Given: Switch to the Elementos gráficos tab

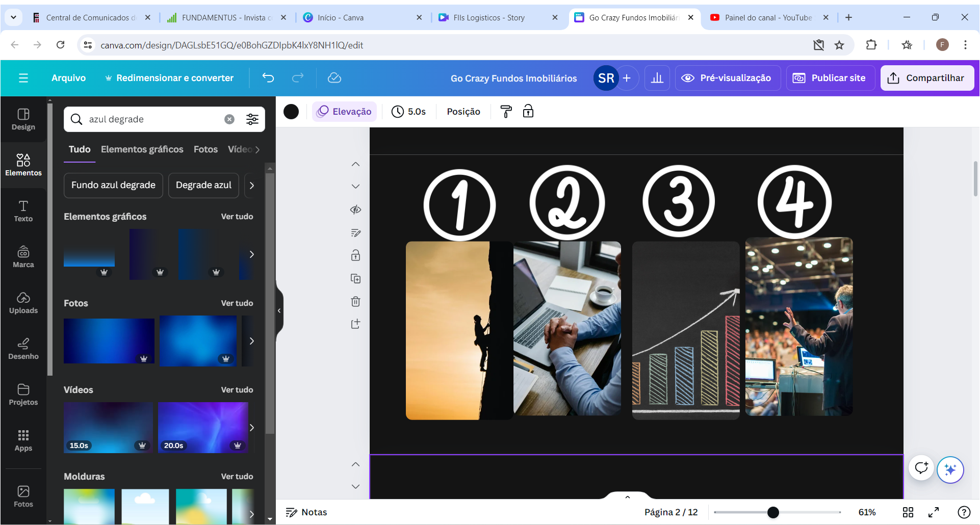Looking at the screenshot, I should tap(142, 149).
